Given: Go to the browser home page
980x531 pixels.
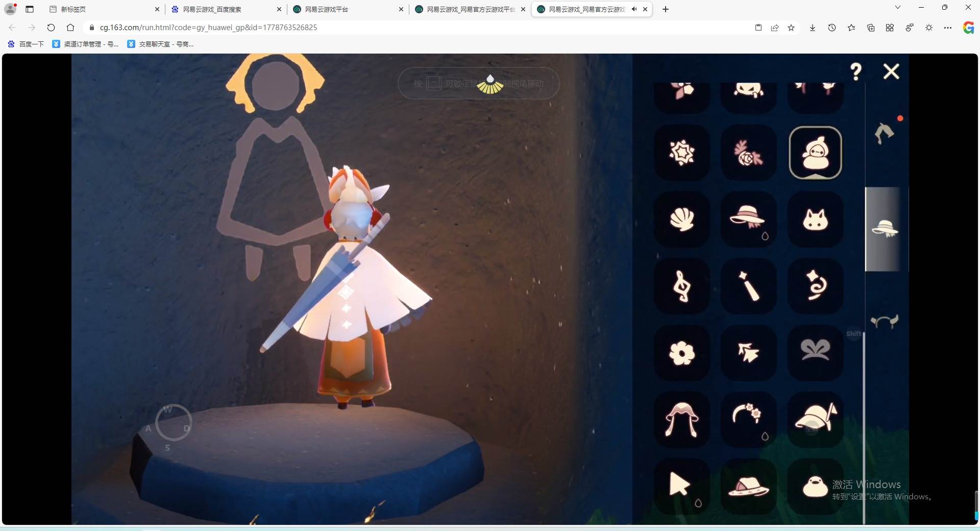Looking at the screenshot, I should 70,28.
